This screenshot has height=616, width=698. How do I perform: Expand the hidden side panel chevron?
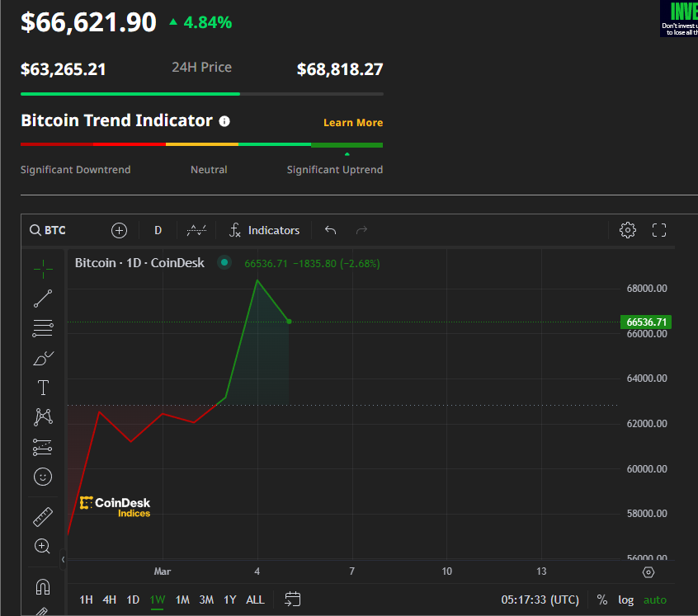[63, 559]
